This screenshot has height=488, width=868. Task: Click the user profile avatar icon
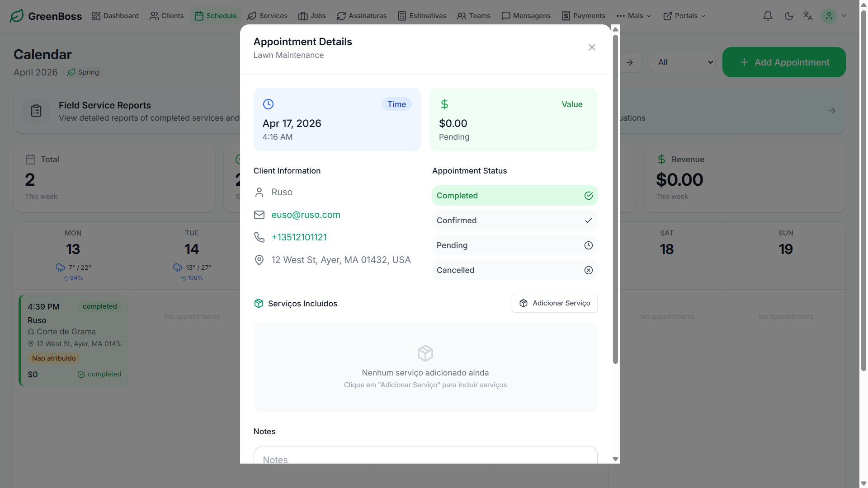(829, 16)
